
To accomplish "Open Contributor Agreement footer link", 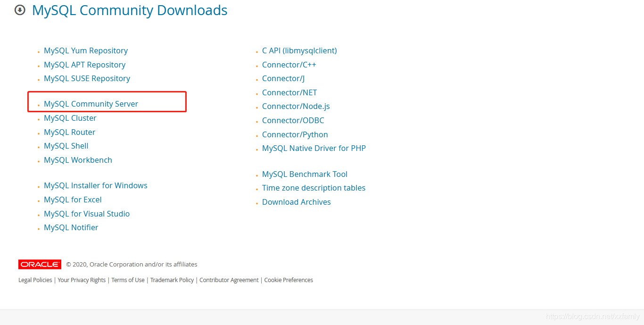I will (x=229, y=280).
